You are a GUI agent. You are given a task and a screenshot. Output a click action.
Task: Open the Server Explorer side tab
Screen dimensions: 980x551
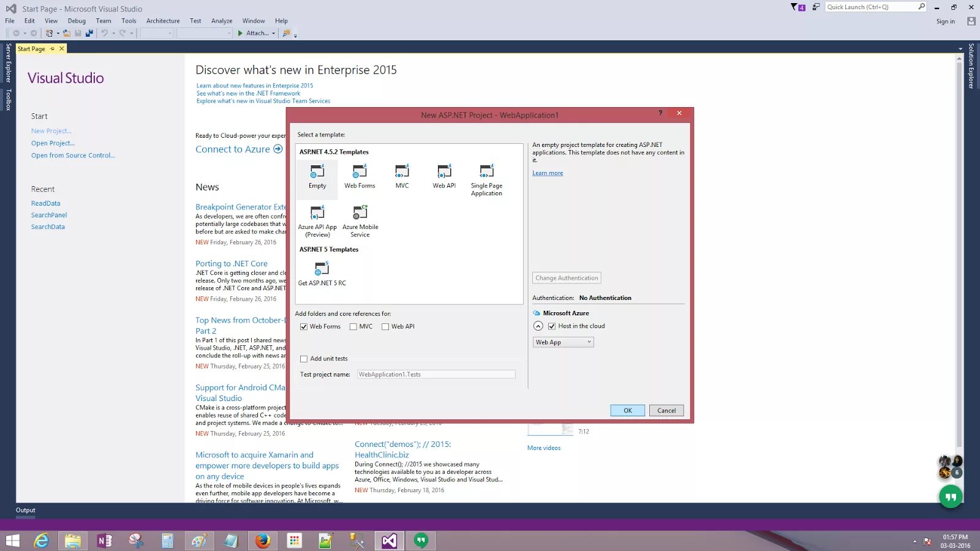point(8,62)
